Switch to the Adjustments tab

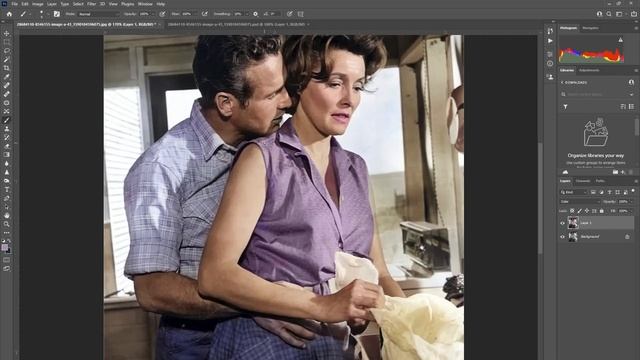pyautogui.click(x=589, y=70)
